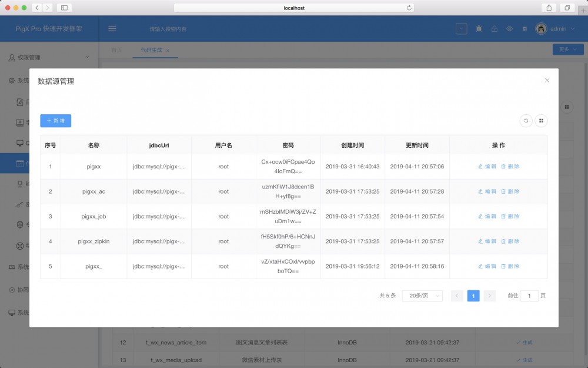Expand the 权限管理 sidebar menu
588x368 pixels.
[x=49, y=58]
